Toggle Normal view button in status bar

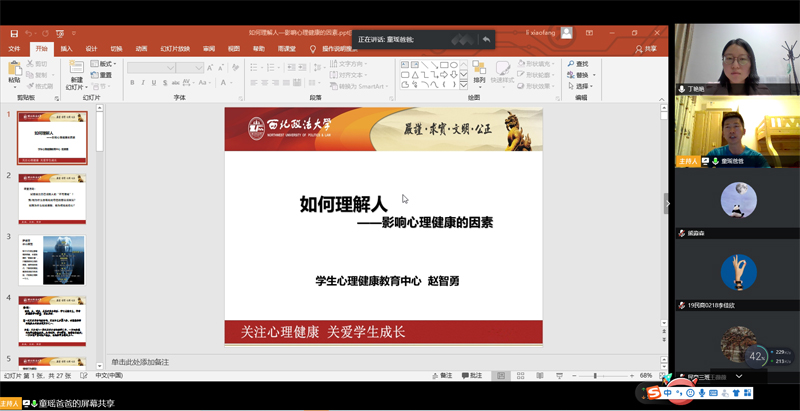click(x=502, y=376)
